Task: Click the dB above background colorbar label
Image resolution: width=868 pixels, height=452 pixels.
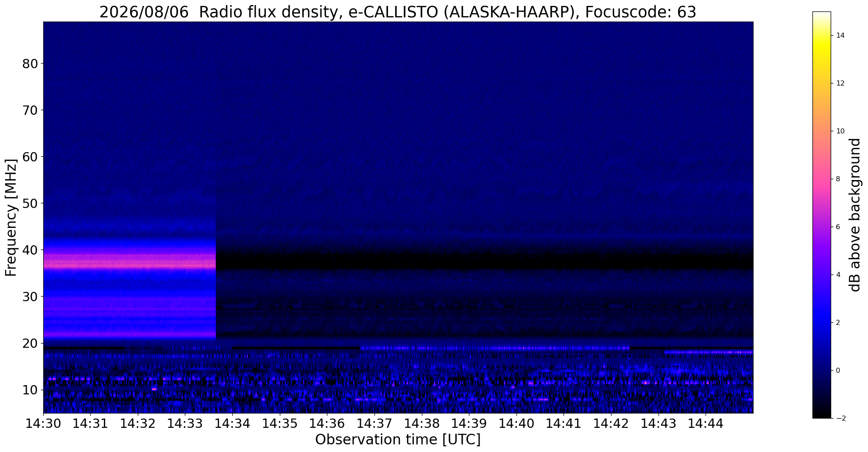Action: [x=855, y=215]
